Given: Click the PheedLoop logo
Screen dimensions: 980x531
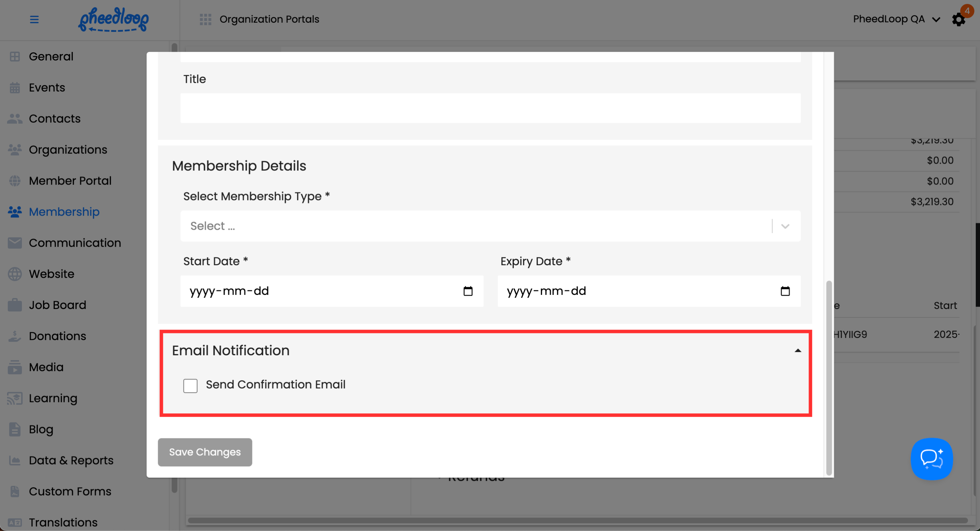Looking at the screenshot, I should (113, 19).
